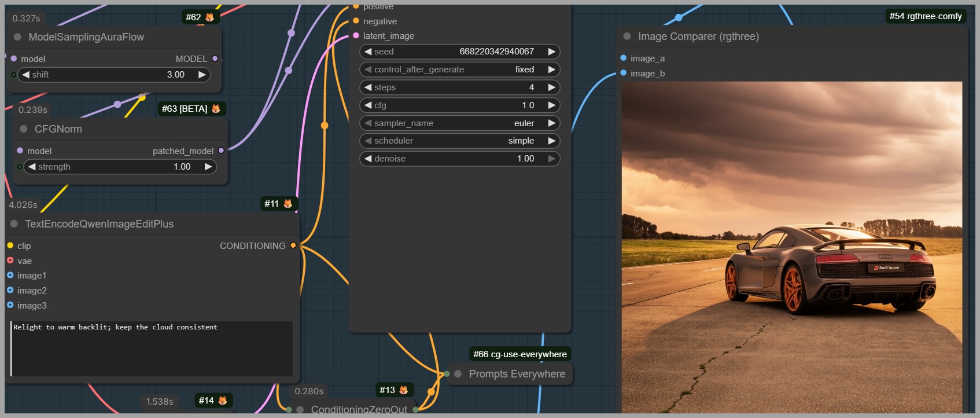Screen dimensions: 980x418
Task: Open the scheduler simple dropdown
Action: tap(459, 141)
